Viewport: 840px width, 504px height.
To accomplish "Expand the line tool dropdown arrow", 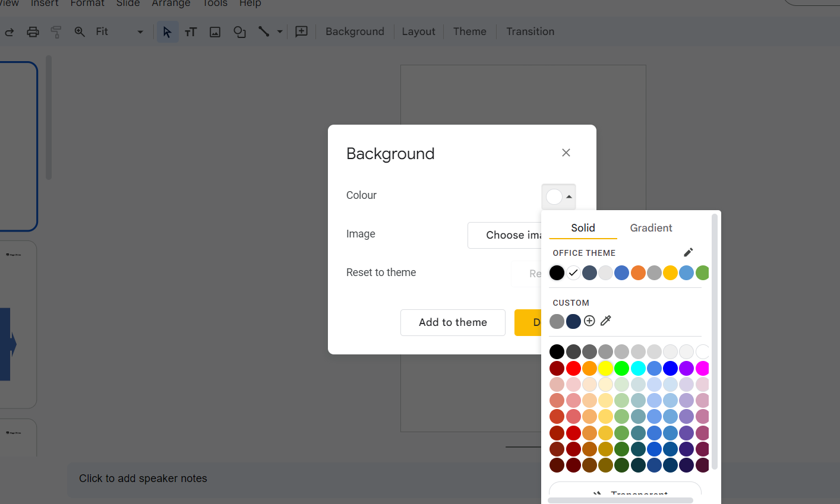I will 280,32.
